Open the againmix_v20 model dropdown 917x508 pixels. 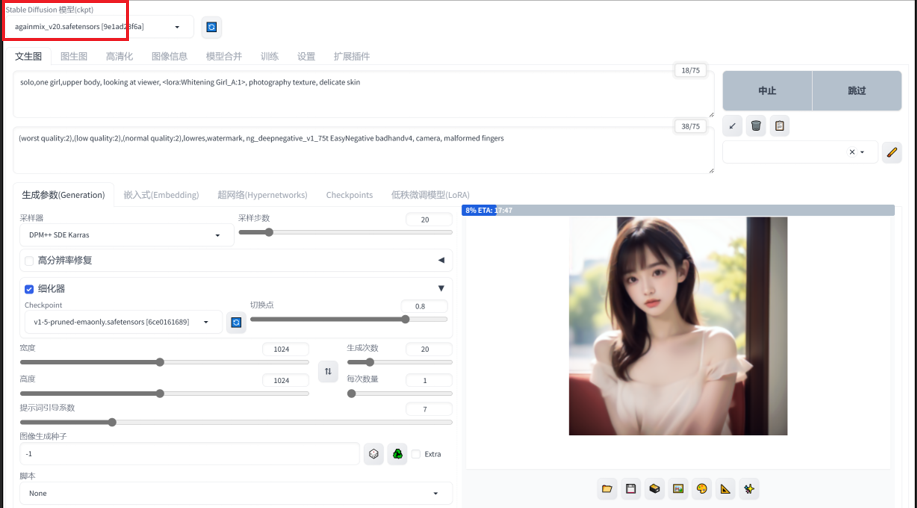pyautogui.click(x=98, y=27)
